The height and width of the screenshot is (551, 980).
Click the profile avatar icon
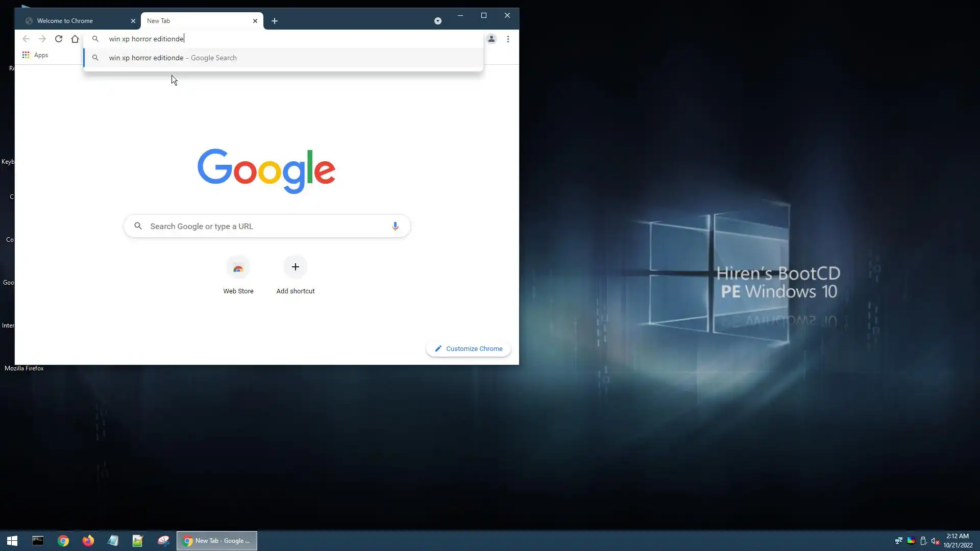tap(491, 39)
